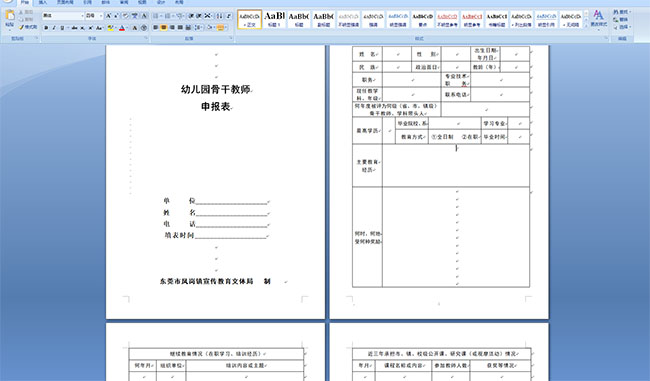Select the Format Painter brush
650x381 pixels.
click(x=28, y=27)
